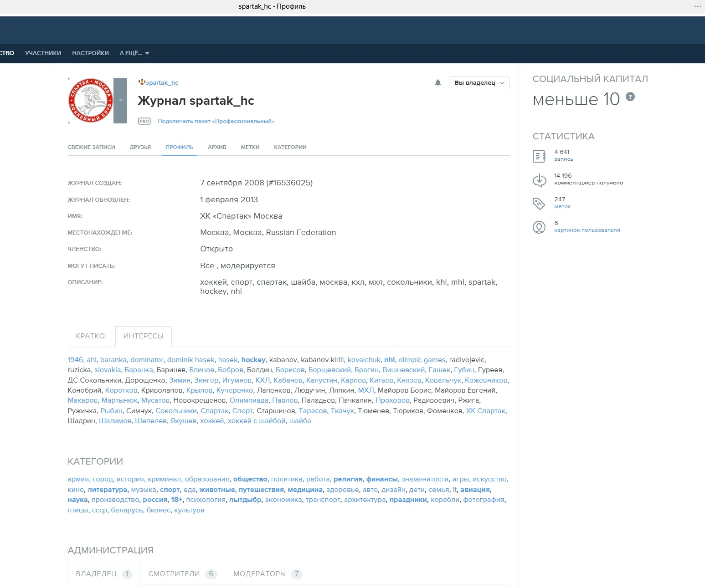The image size is (705, 588).
Task: Click the 'хоккей с шайбой' interest link
Action: tap(257, 421)
